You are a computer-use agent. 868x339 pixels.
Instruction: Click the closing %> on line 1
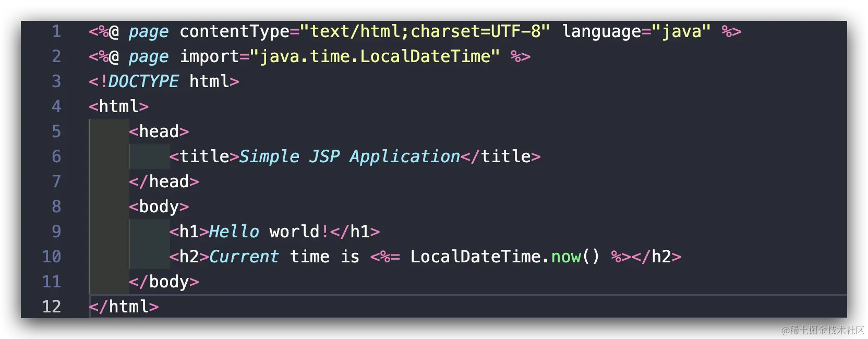pyautogui.click(x=731, y=31)
